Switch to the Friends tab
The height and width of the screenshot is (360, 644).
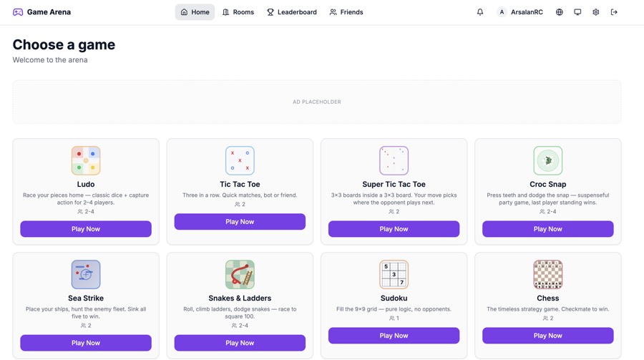click(346, 12)
